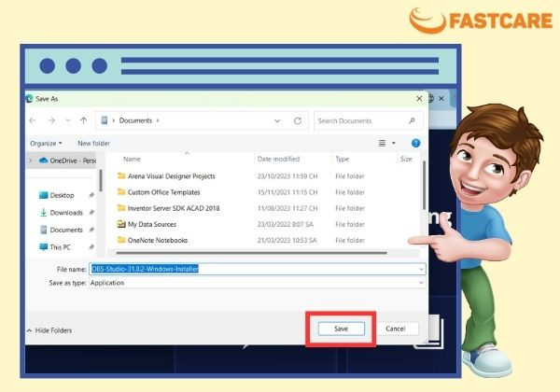Go forward with the Forward arrow
This screenshot has height=392, width=560.
pyautogui.click(x=51, y=120)
